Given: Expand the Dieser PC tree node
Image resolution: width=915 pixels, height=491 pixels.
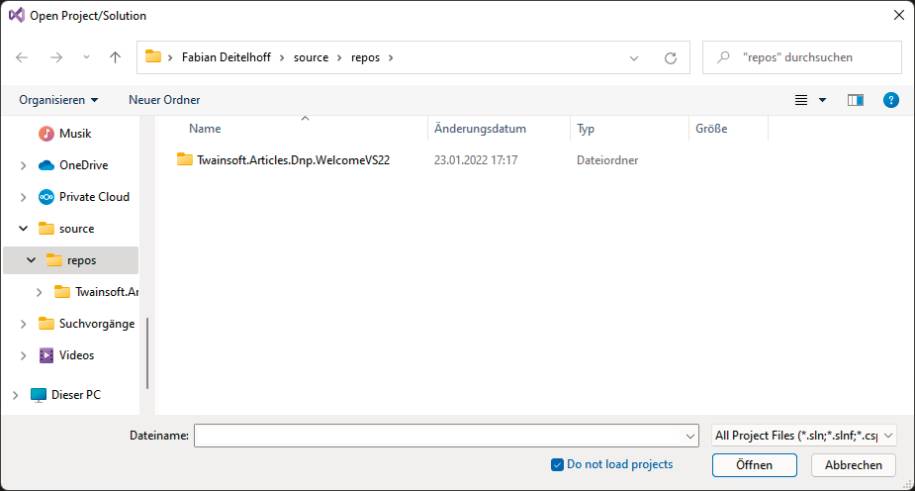Looking at the screenshot, I should click(x=15, y=395).
